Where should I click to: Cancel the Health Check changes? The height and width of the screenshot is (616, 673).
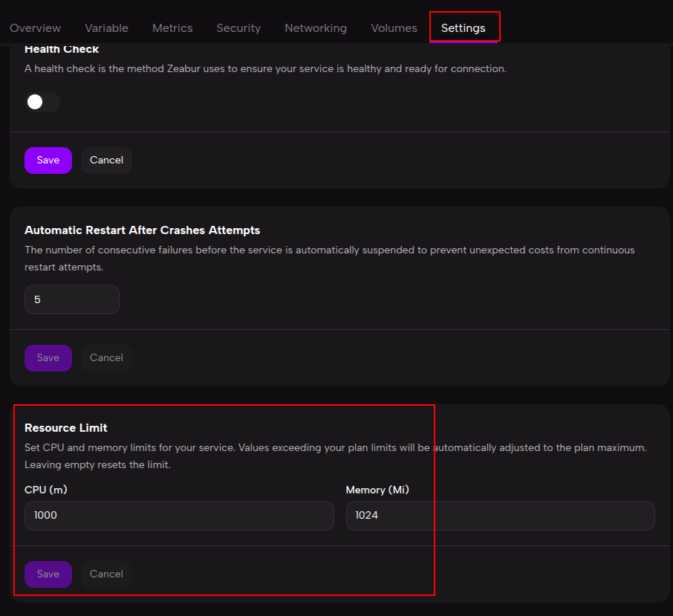[x=106, y=161]
